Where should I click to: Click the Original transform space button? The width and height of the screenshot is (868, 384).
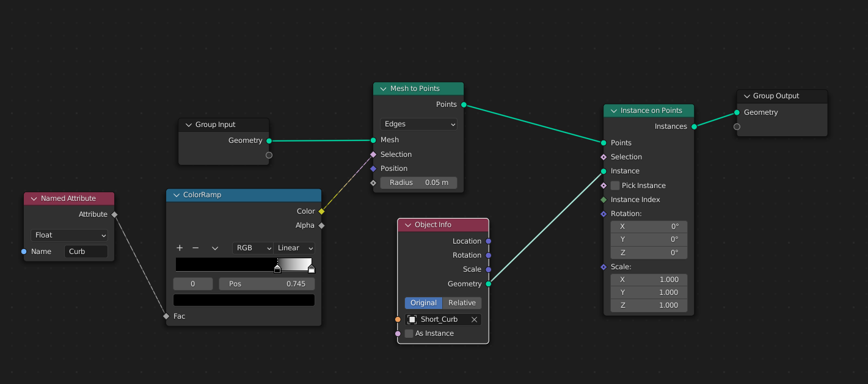[423, 303]
